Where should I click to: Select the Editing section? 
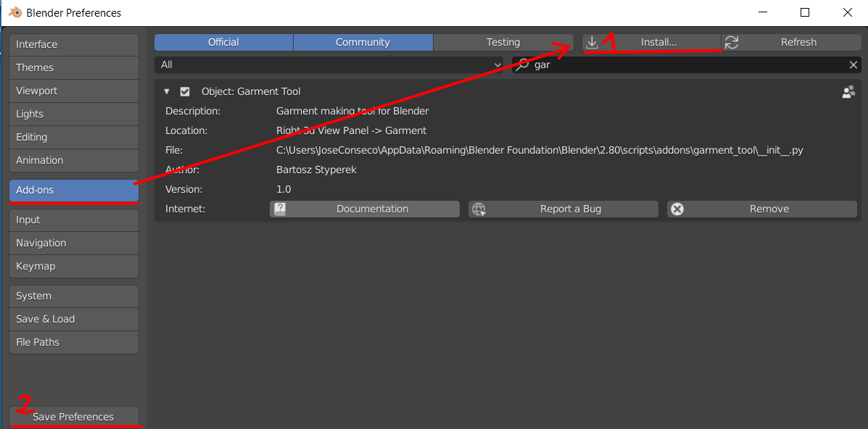click(x=74, y=137)
